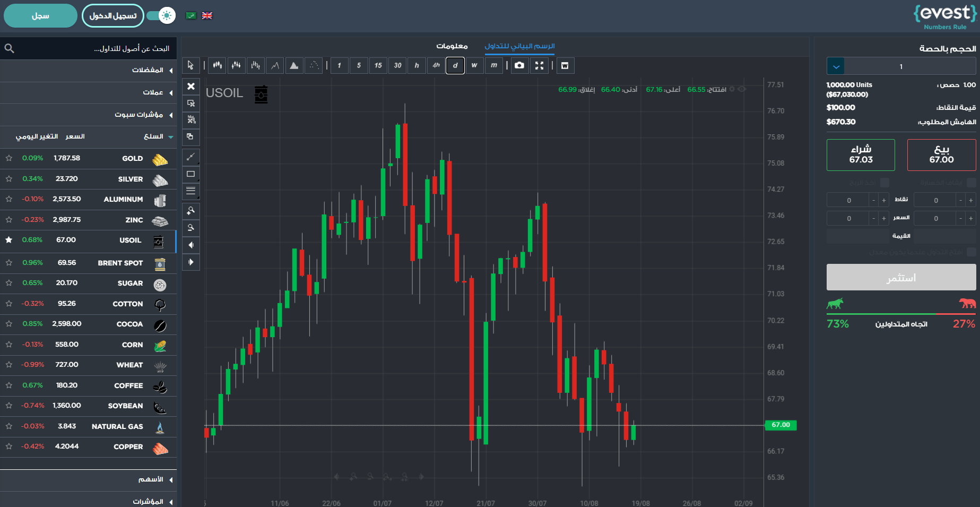
Task: Enable the stop loss checkbox
Action: [x=972, y=182]
